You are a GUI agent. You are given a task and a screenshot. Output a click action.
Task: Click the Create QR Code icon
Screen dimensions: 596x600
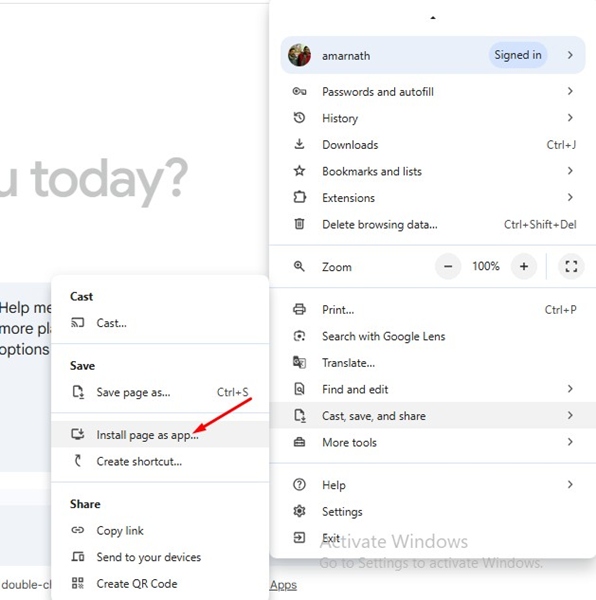coord(78,583)
